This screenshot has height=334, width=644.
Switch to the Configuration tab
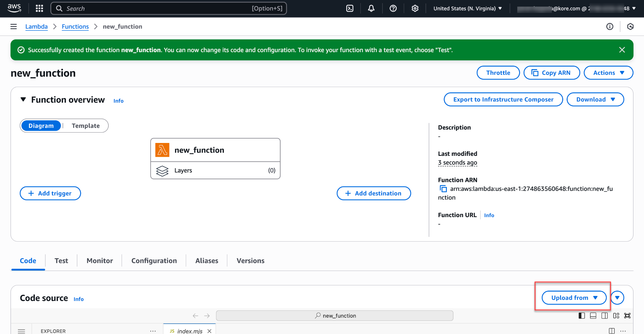tap(154, 260)
